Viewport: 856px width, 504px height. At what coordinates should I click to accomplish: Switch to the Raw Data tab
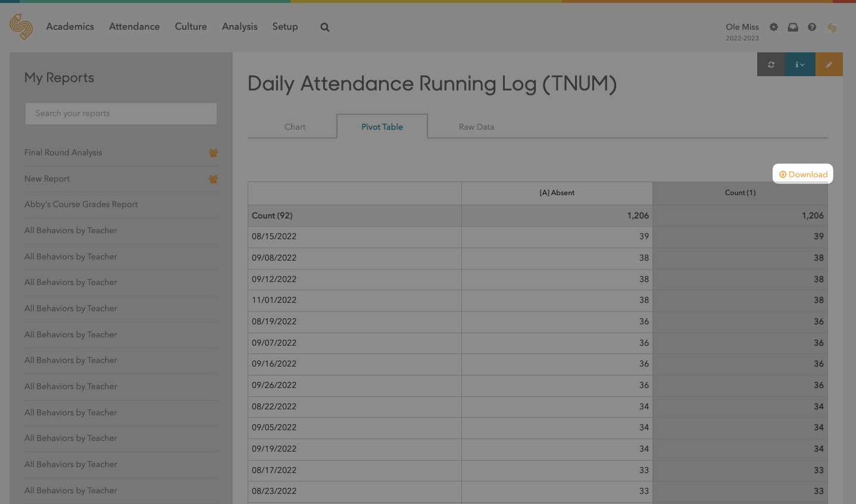[x=476, y=127]
